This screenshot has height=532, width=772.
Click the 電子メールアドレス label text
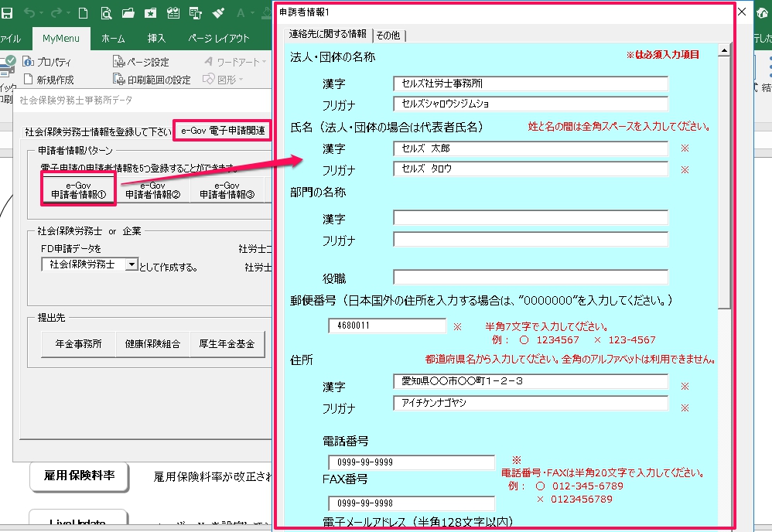click(418, 522)
